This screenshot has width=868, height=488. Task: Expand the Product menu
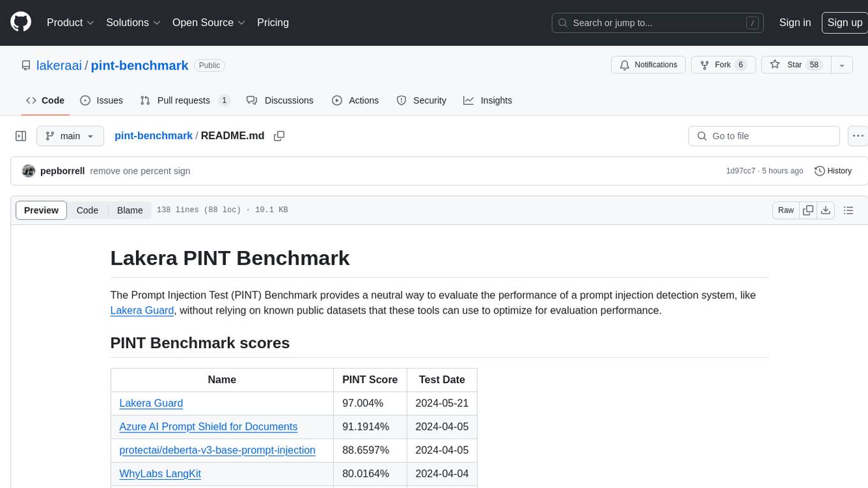[70, 22]
